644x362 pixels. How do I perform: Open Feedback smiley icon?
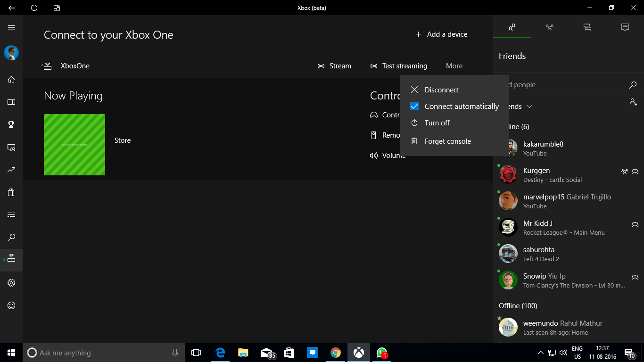click(11, 305)
